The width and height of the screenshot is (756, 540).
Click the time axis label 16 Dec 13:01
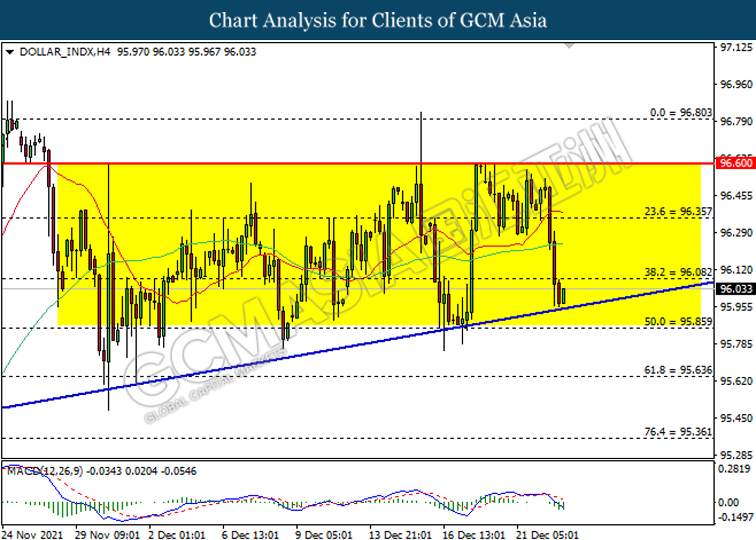click(474, 535)
